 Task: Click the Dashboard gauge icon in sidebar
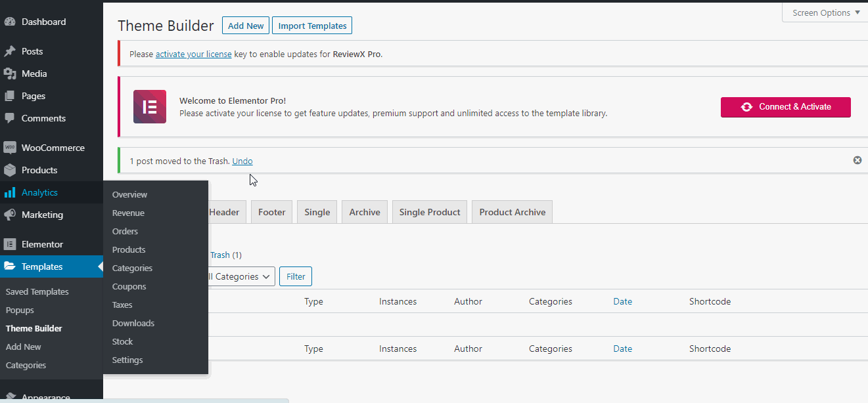point(9,22)
